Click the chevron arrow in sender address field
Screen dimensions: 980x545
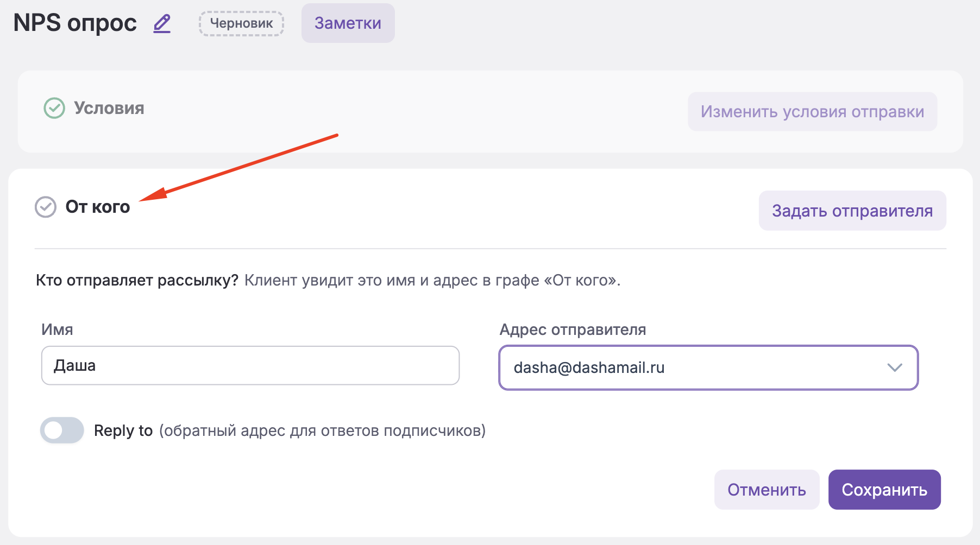coord(894,367)
